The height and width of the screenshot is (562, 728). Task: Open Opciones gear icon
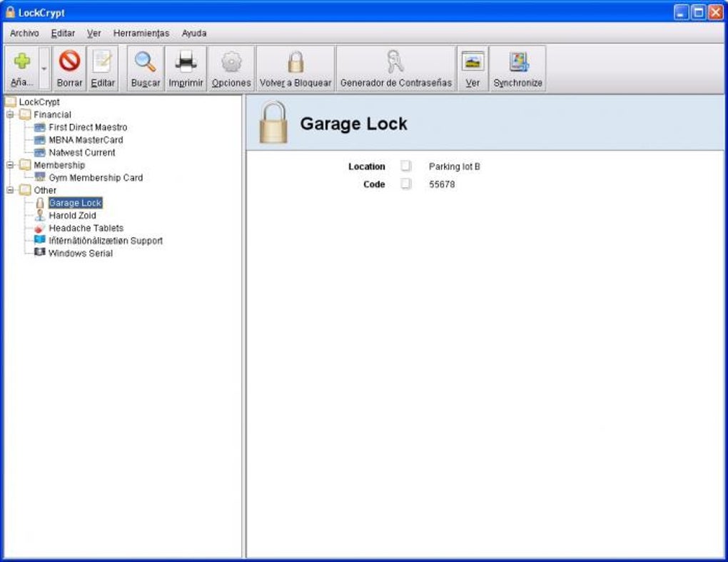click(231, 61)
